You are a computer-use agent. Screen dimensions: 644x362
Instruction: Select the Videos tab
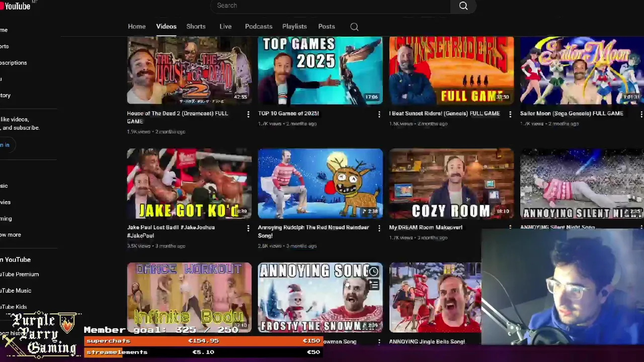click(x=166, y=27)
